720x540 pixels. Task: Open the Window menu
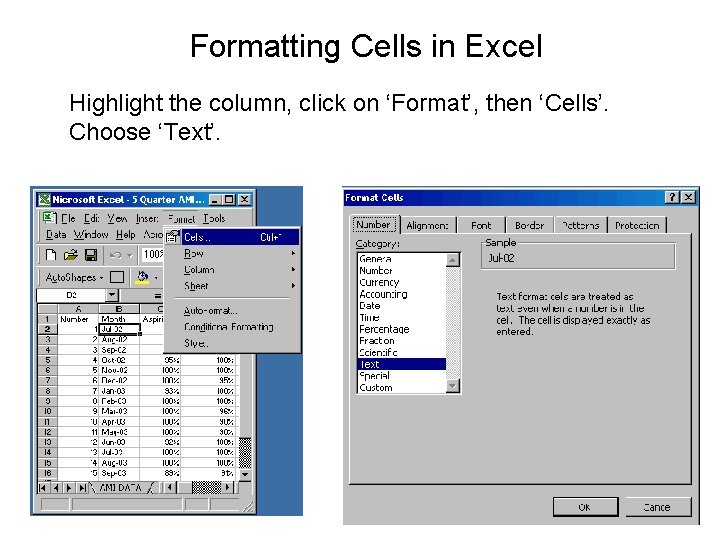click(x=91, y=234)
